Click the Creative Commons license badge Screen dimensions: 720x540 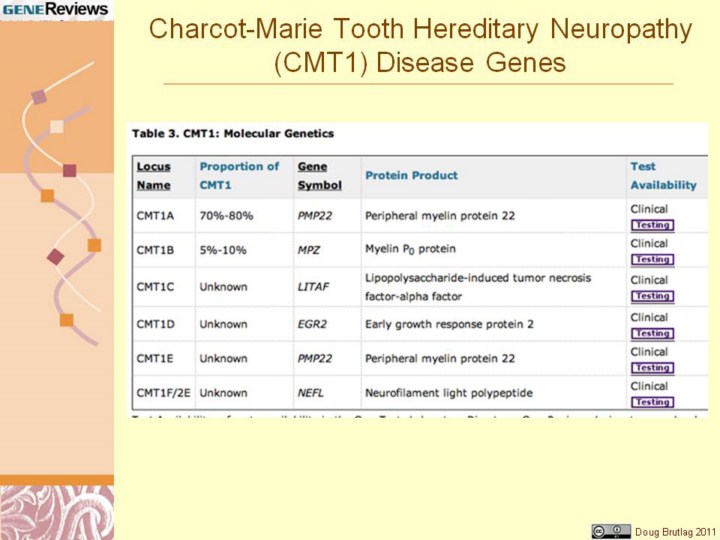[611, 531]
